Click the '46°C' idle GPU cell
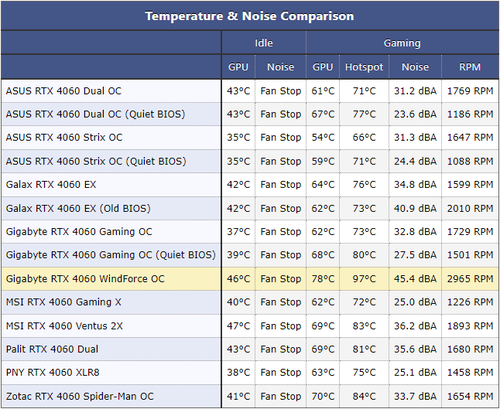 (238, 279)
